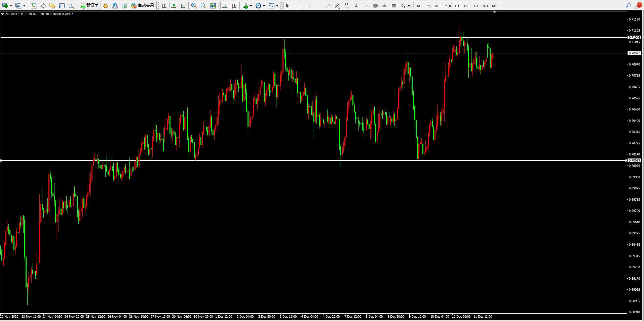Image resolution: width=644 pixels, height=321 pixels.
Task: Open the MetaEditor yellow book icon
Action: pyautogui.click(x=106, y=6)
